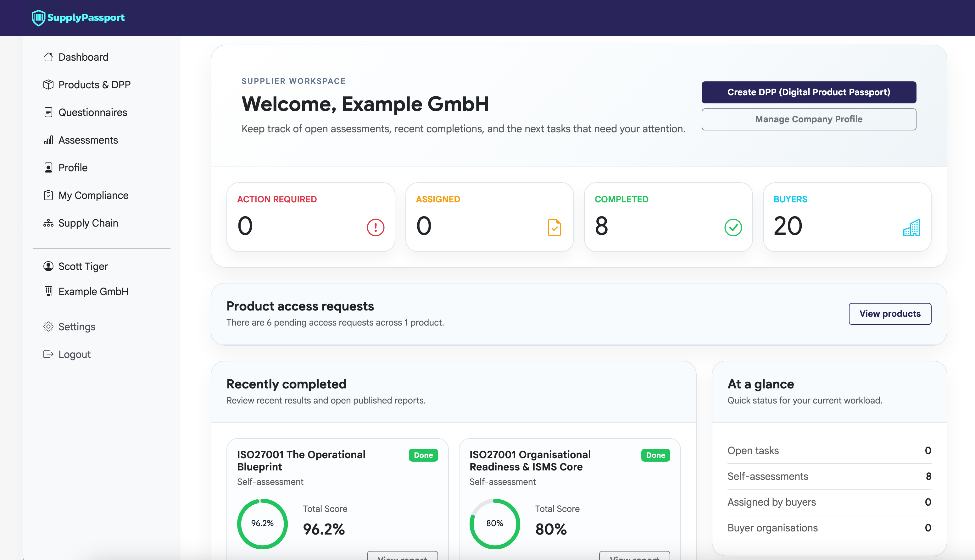Click the Settings gear icon

pos(48,327)
